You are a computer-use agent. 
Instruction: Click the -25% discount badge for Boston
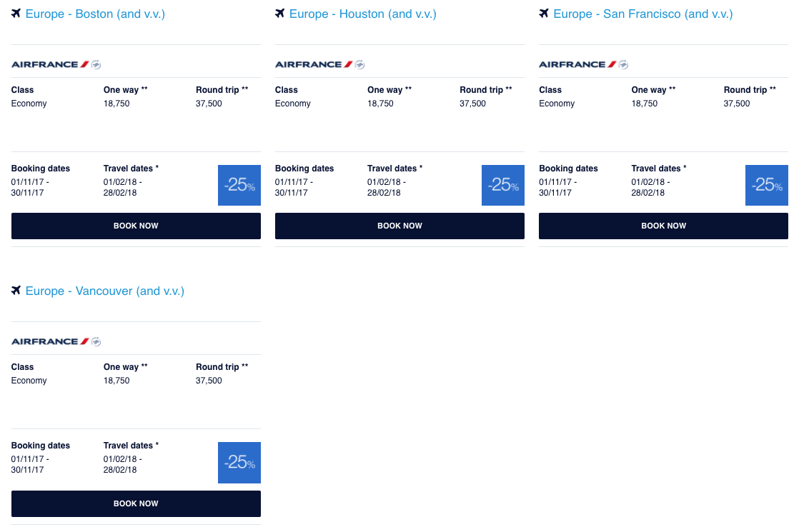coord(239,186)
